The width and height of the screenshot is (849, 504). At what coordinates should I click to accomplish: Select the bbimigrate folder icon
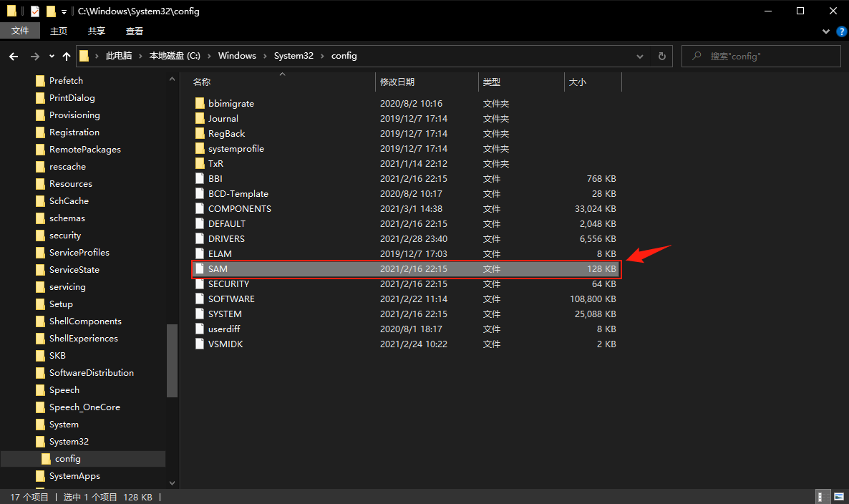(200, 103)
